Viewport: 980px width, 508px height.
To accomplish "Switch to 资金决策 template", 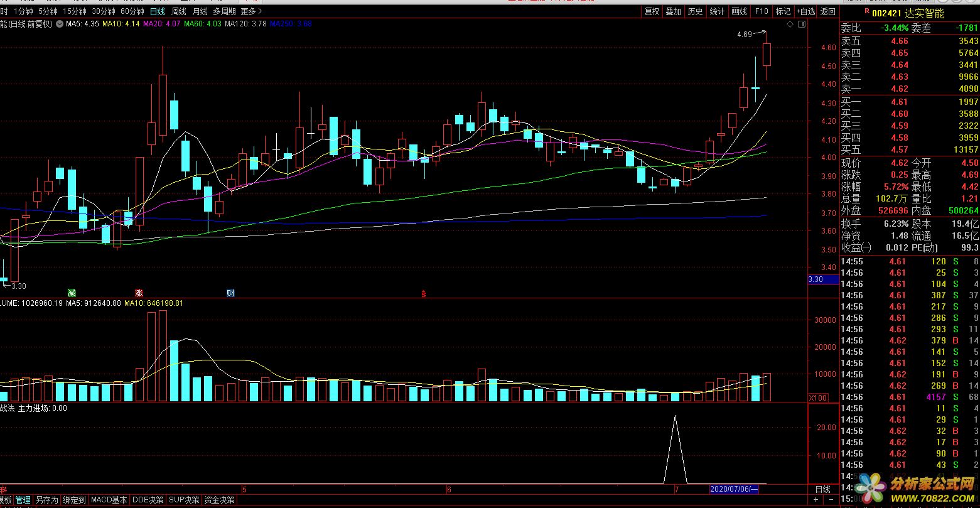I will (x=219, y=500).
